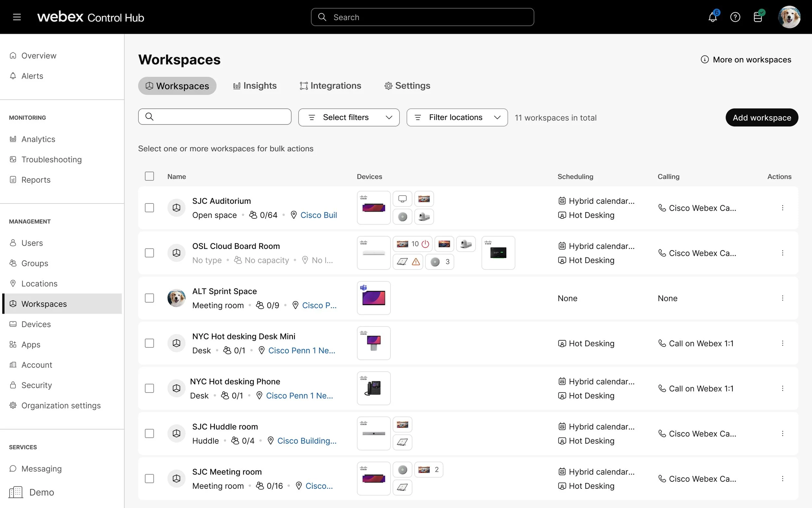The width and height of the screenshot is (812, 508).
Task: Open Troubleshooting from the Monitoring section
Action: (51, 159)
